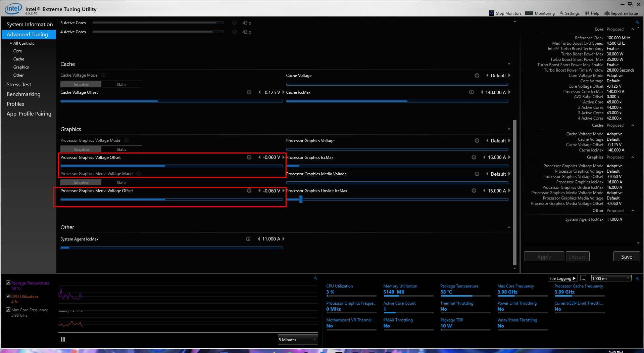Increase Cache Voltage Offset with right arrow
The width and height of the screenshot is (644, 353).
(x=284, y=92)
